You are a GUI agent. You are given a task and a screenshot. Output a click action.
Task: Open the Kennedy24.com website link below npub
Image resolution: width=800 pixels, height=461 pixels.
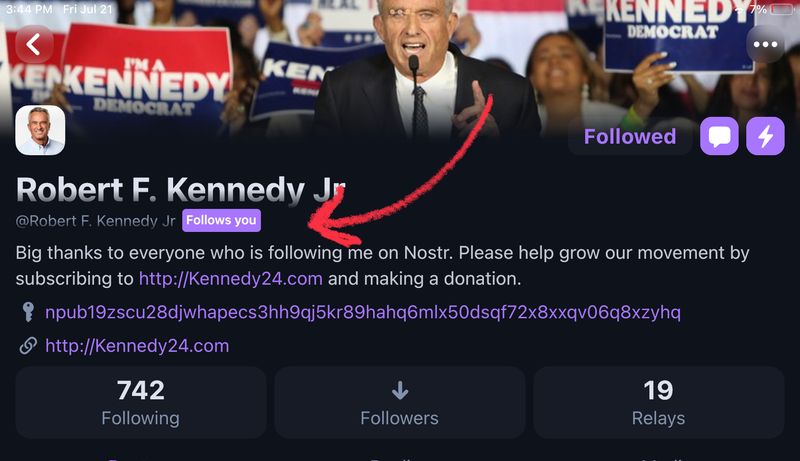pyautogui.click(x=137, y=346)
